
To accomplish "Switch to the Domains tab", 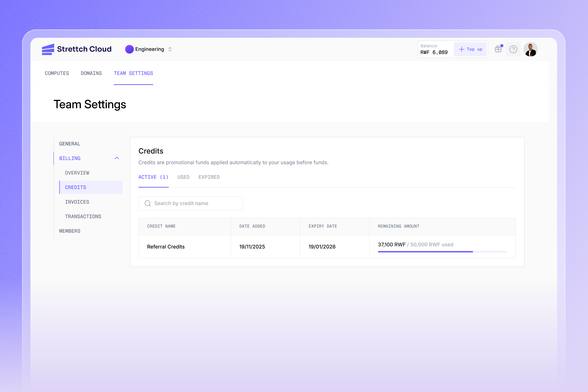I will pos(91,73).
